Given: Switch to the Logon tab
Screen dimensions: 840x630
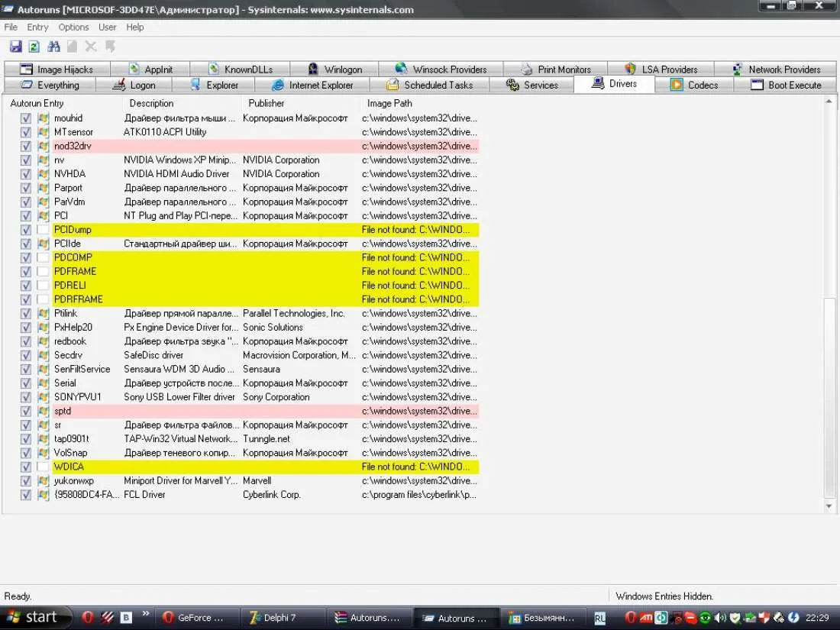Looking at the screenshot, I should tap(134, 85).
